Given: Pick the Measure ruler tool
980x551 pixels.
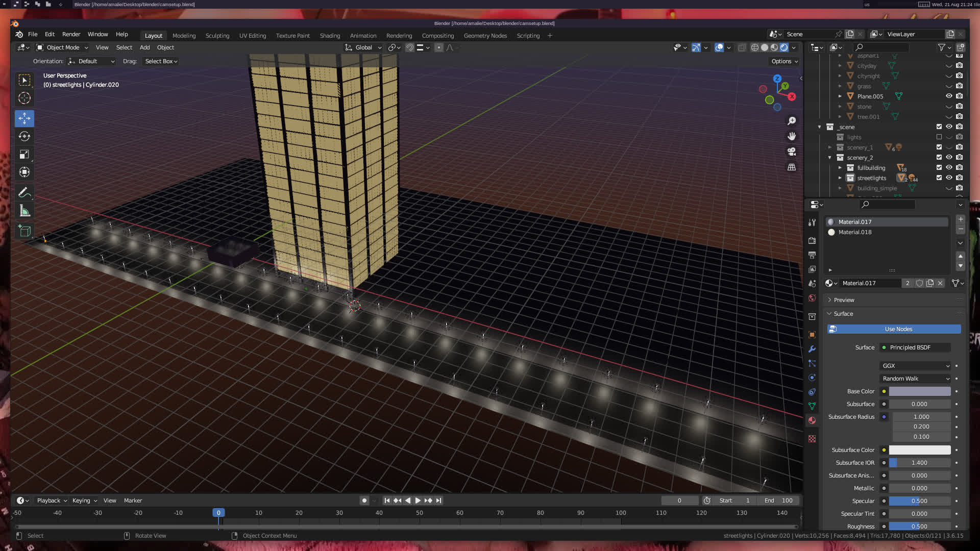Looking at the screenshot, I should tap(24, 211).
